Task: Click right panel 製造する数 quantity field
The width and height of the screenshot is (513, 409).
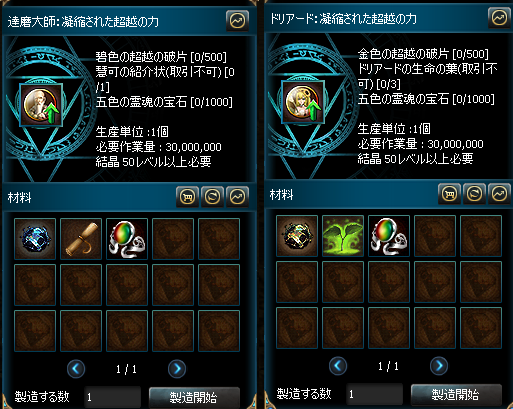Action: (374, 394)
